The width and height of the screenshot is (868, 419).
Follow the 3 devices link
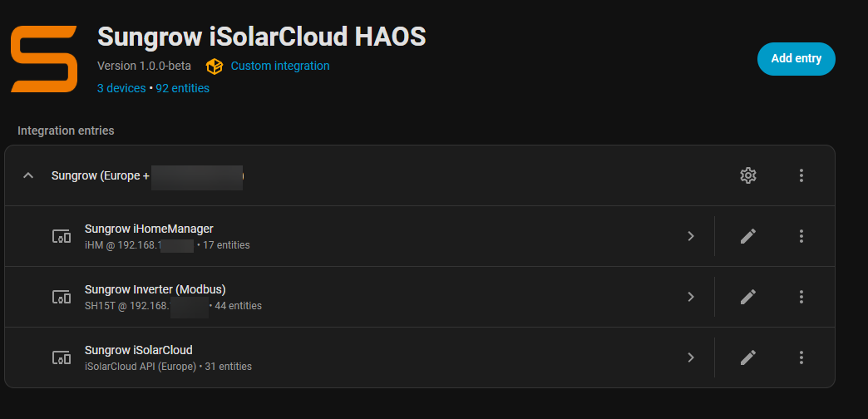point(121,88)
